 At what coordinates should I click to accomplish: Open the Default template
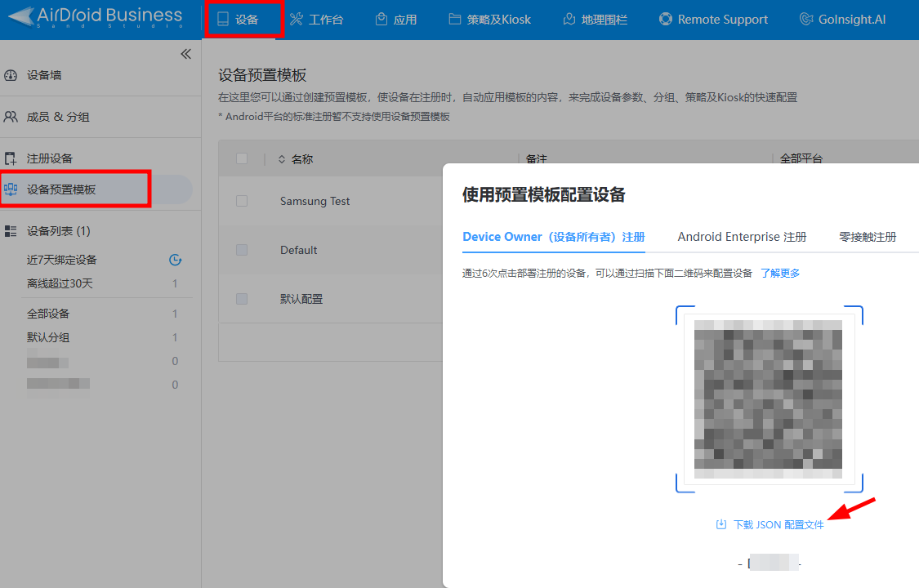point(298,250)
